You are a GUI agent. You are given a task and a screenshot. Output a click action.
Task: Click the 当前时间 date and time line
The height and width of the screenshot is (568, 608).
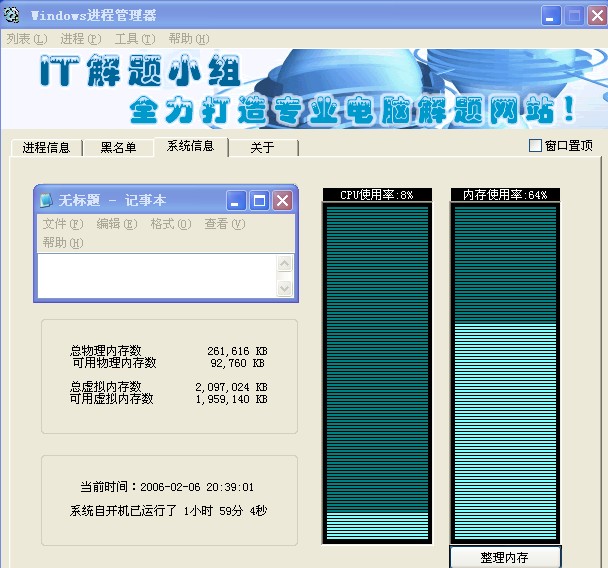coord(167,487)
